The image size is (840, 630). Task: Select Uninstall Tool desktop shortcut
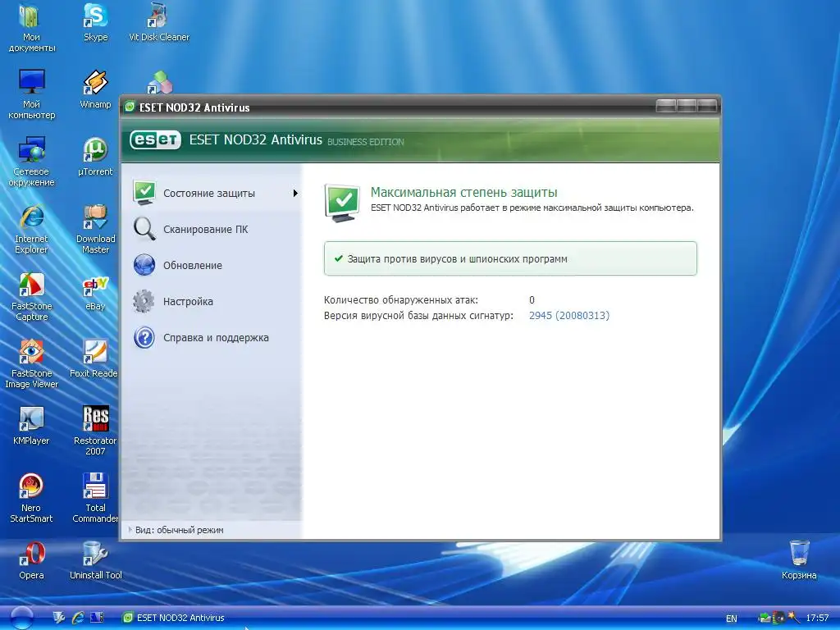tap(95, 561)
